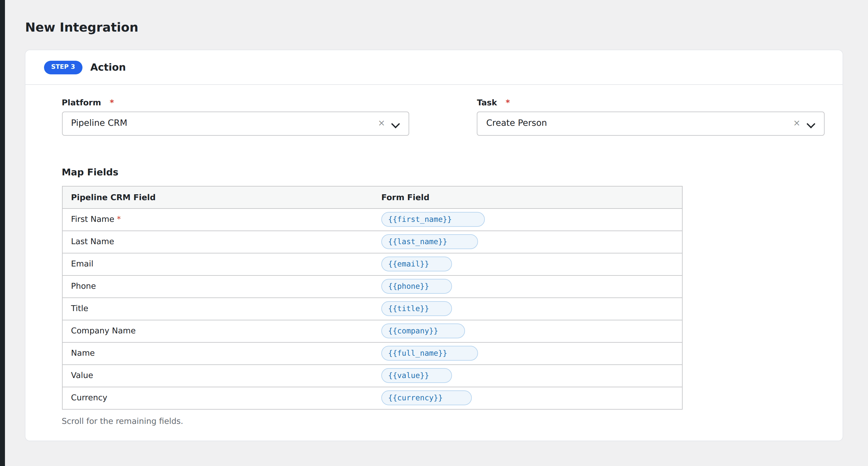
Task: Click the {{company}} form field tag
Action: click(x=423, y=331)
